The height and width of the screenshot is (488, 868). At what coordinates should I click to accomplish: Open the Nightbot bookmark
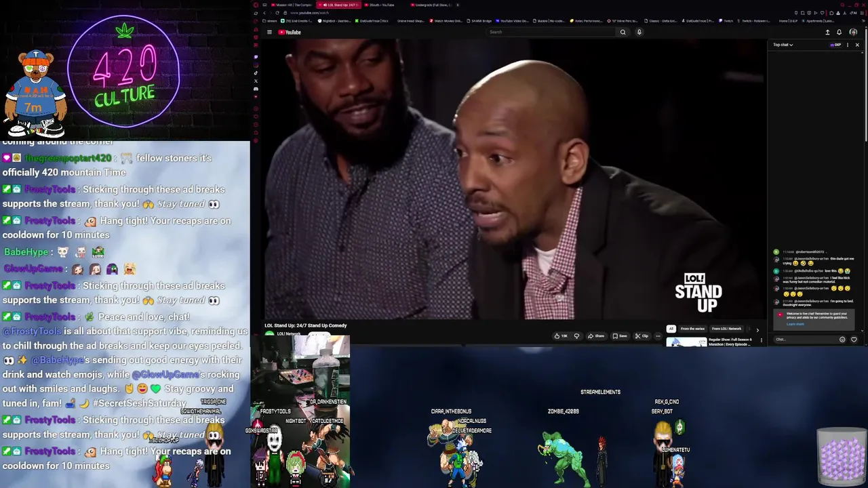(x=334, y=21)
